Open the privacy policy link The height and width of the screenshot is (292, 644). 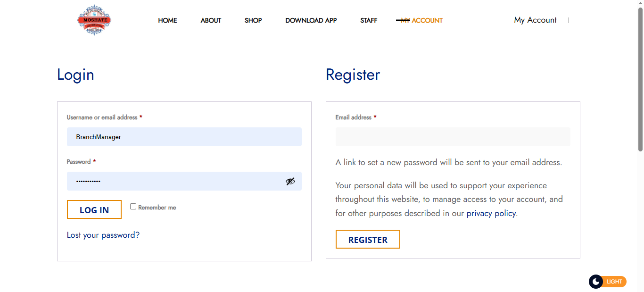(491, 213)
